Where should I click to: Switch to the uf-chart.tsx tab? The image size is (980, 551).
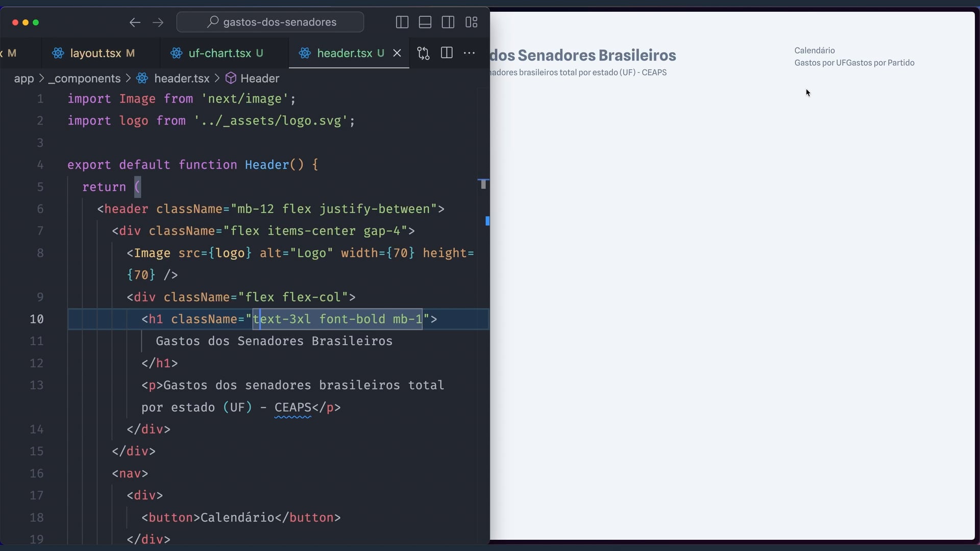coord(219,53)
